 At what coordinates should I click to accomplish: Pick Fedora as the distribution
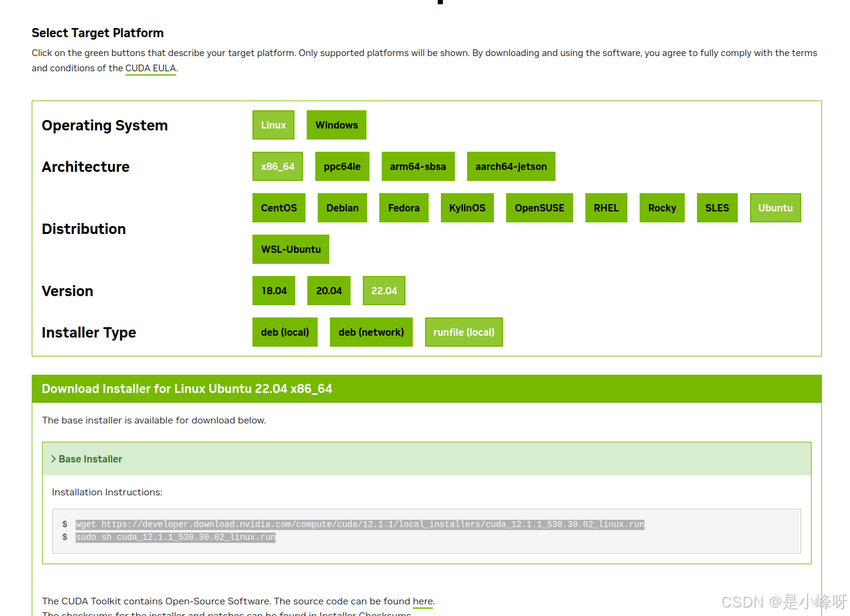(x=404, y=208)
